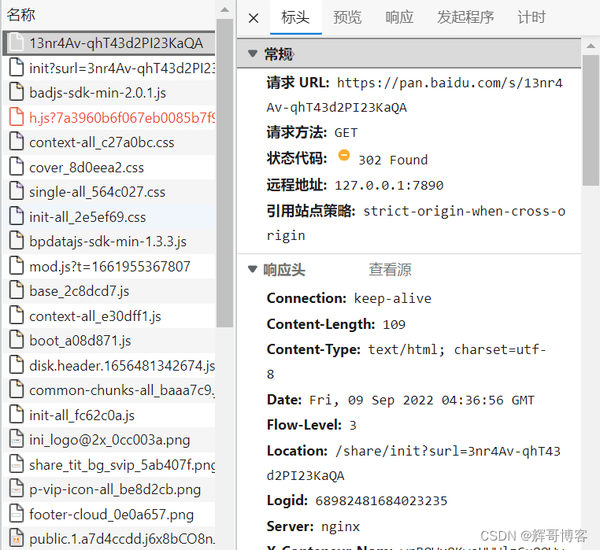The image size is (600, 550).
Task: Click the file icon of share_tit_bg_svip_5ab407f.png
Action: (16, 464)
